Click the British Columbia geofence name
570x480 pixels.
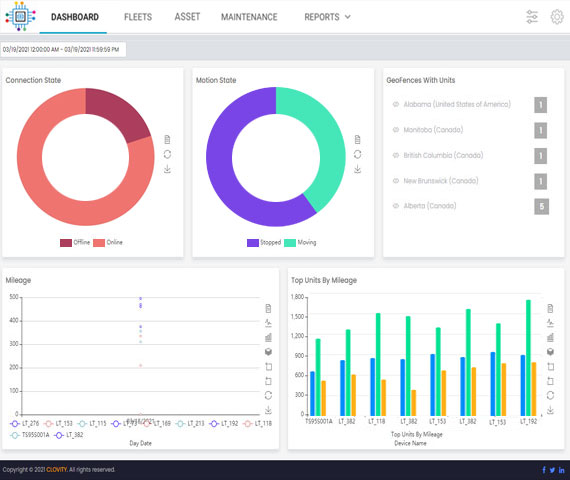point(443,155)
